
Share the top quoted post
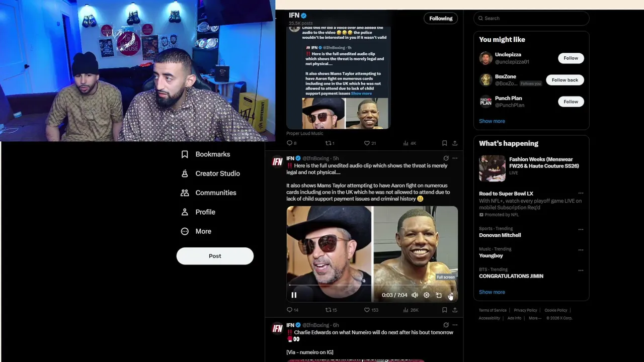pyautogui.click(x=455, y=143)
